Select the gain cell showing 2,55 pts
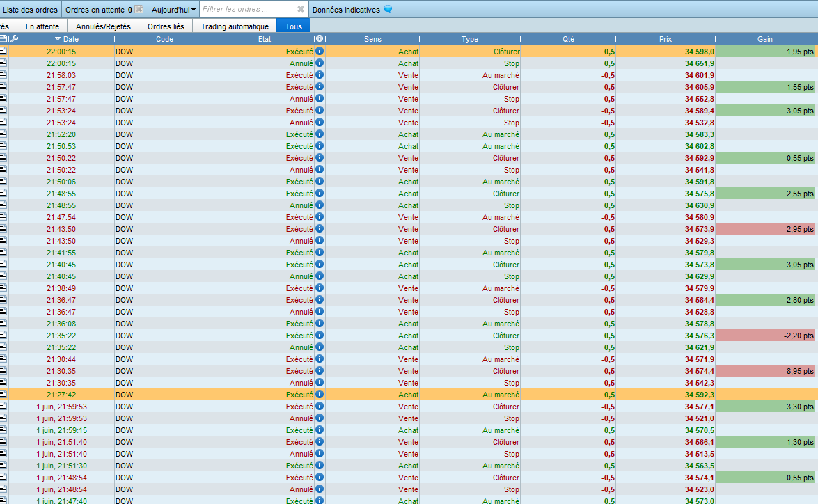Screen dimensions: 818x504 pos(765,194)
